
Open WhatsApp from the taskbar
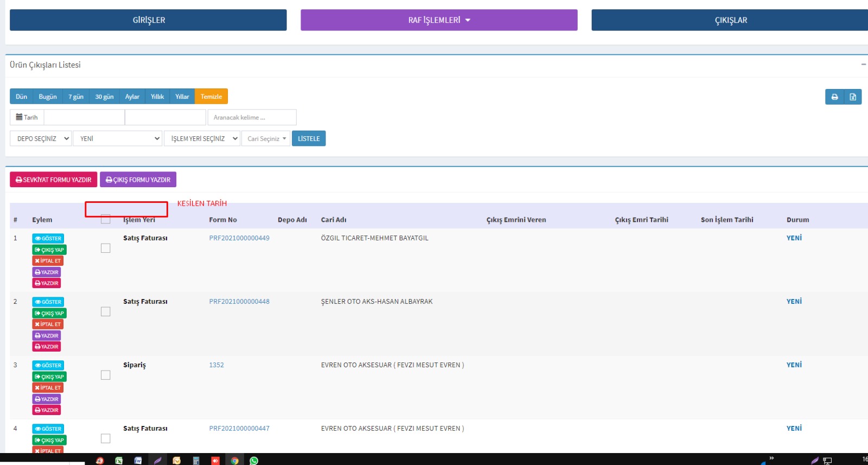[254, 461]
